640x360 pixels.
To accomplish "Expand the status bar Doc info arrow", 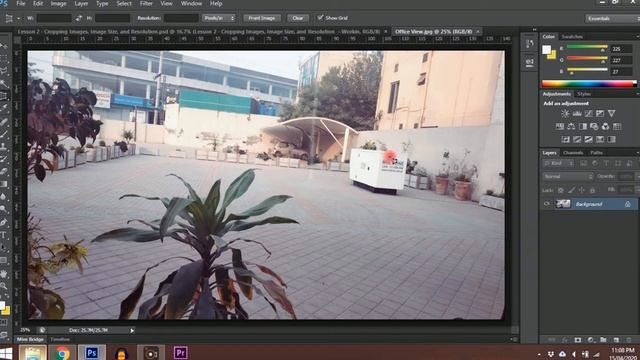I will click(x=132, y=330).
